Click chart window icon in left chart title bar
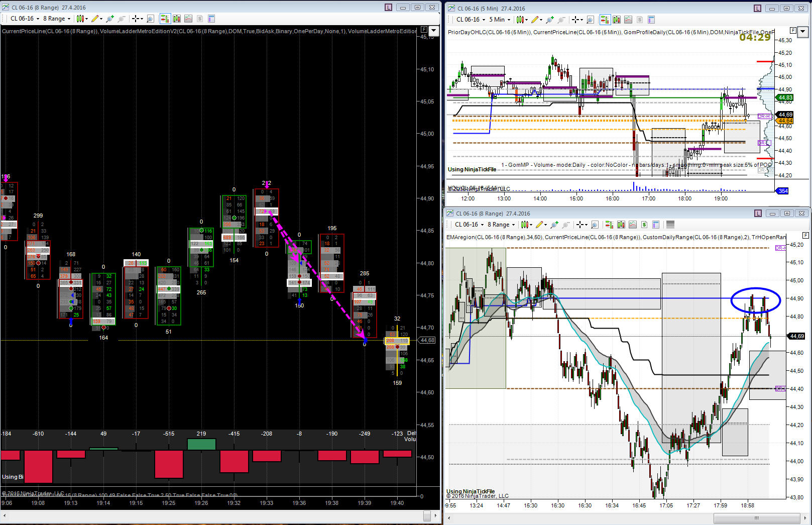The width and height of the screenshot is (812, 525). (x=6, y=8)
